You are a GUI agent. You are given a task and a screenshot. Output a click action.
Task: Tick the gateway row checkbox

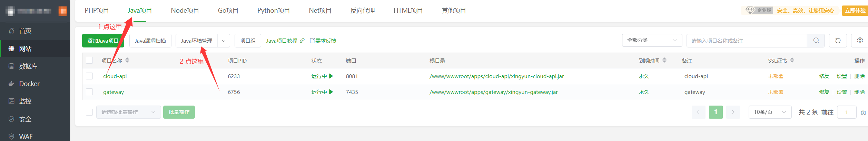(x=89, y=92)
